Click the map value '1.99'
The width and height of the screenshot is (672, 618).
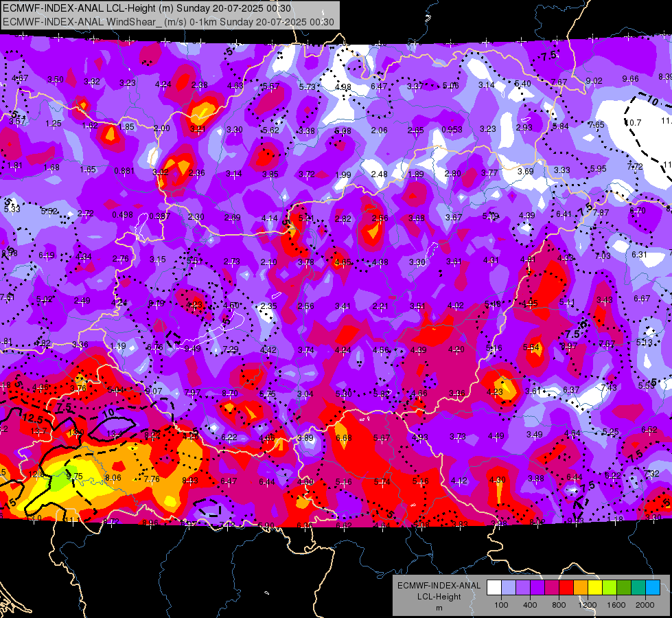click(343, 174)
